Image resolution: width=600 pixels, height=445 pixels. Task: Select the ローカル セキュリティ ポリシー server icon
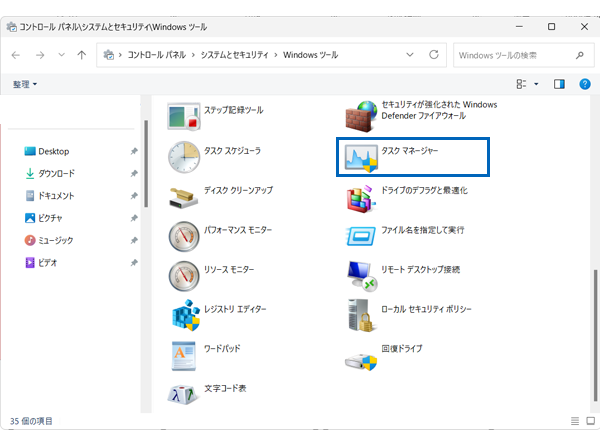point(361,316)
